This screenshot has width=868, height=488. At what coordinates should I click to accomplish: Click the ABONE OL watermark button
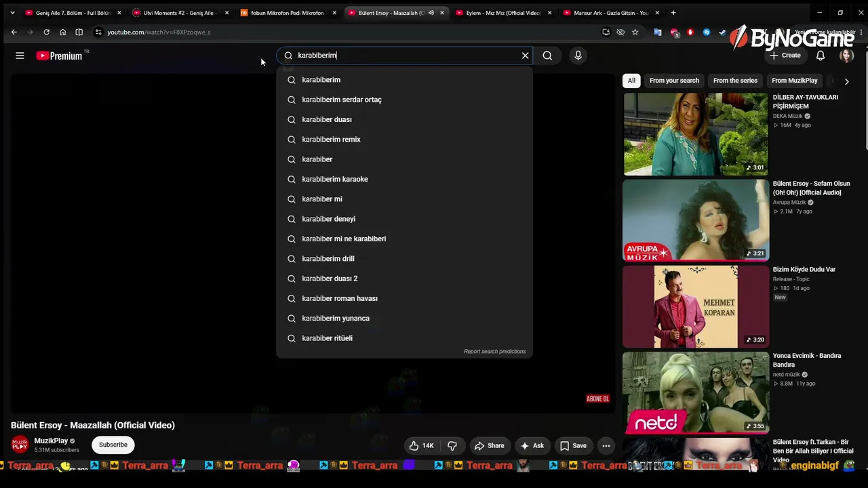tap(597, 399)
